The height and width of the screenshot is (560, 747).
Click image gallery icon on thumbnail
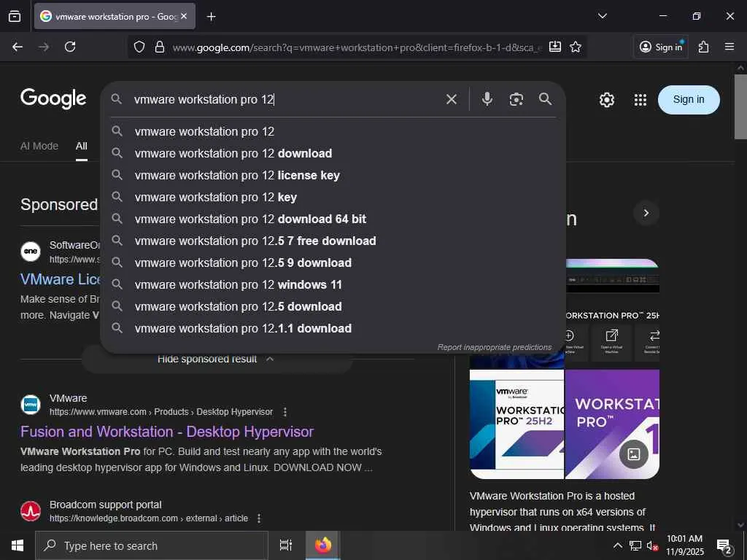634,454
